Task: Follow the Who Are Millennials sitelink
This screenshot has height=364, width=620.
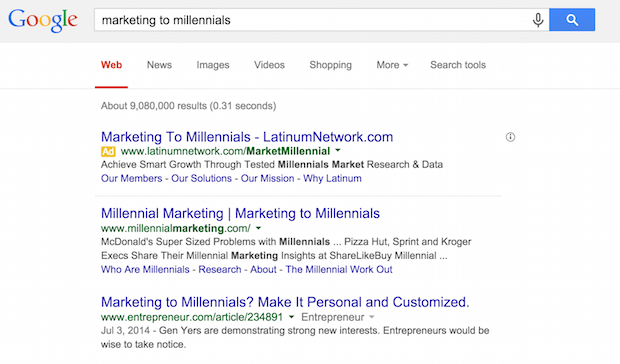Action: point(145,270)
